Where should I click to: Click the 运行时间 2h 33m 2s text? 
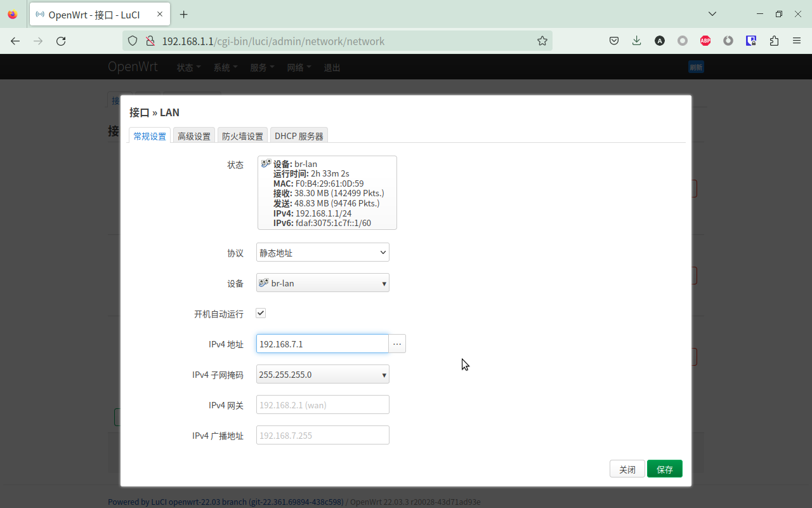click(x=311, y=173)
